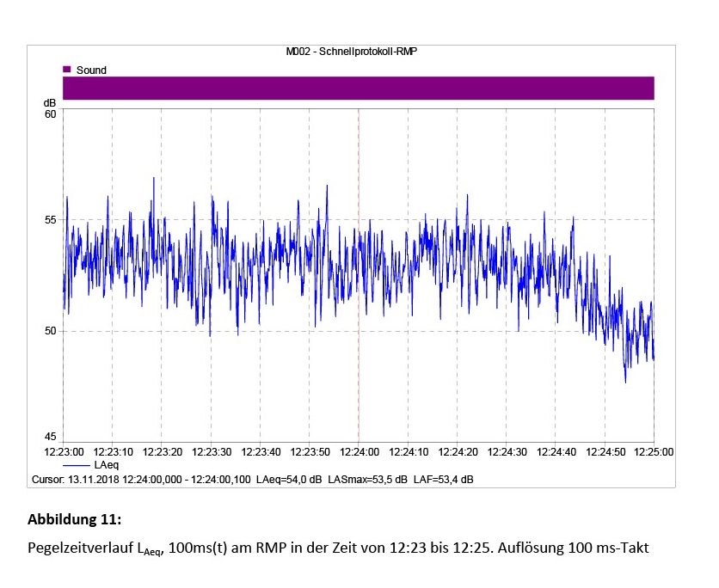
Task: Click the 12:24:30 time axis label
Action: point(506,451)
